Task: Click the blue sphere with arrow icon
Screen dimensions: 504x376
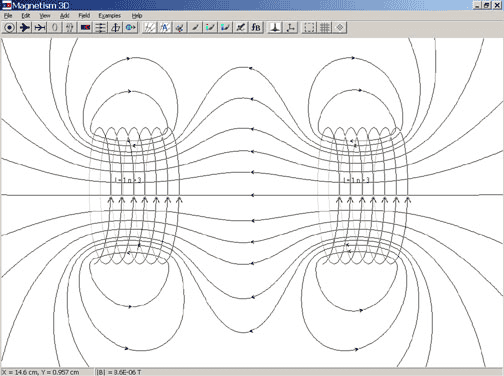Action: tap(130, 28)
